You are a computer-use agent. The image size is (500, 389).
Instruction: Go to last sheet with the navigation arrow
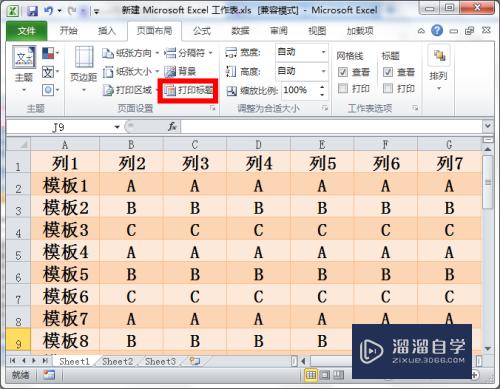[x=45, y=361]
